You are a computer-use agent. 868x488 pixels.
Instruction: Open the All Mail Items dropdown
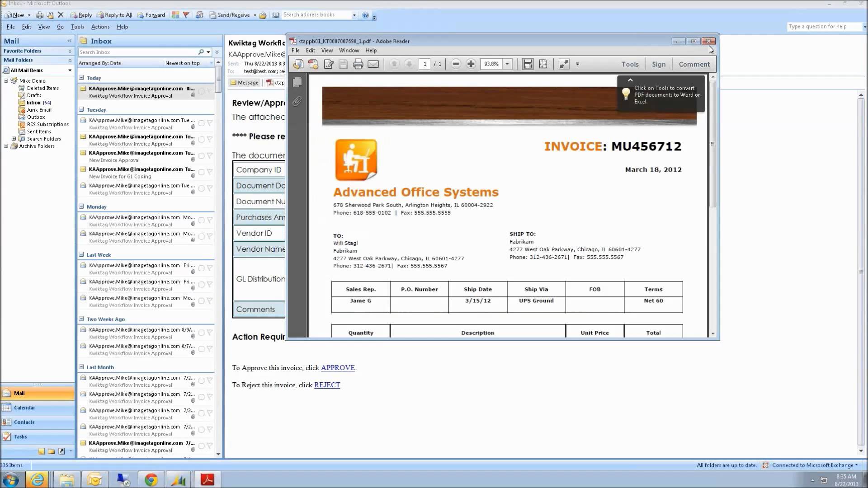click(x=70, y=70)
